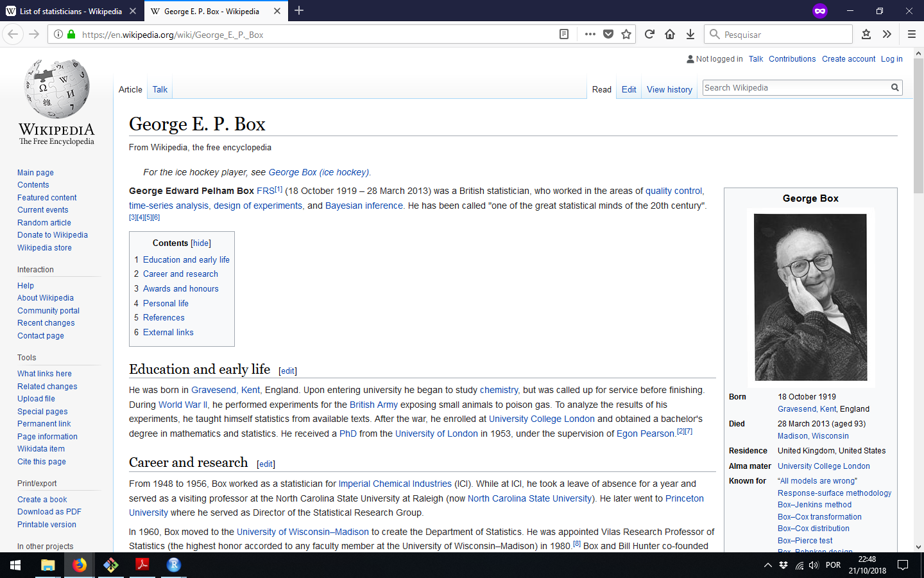This screenshot has height=578, width=924.
Task: Click the scrollbar down arrow
Action: coord(918,547)
